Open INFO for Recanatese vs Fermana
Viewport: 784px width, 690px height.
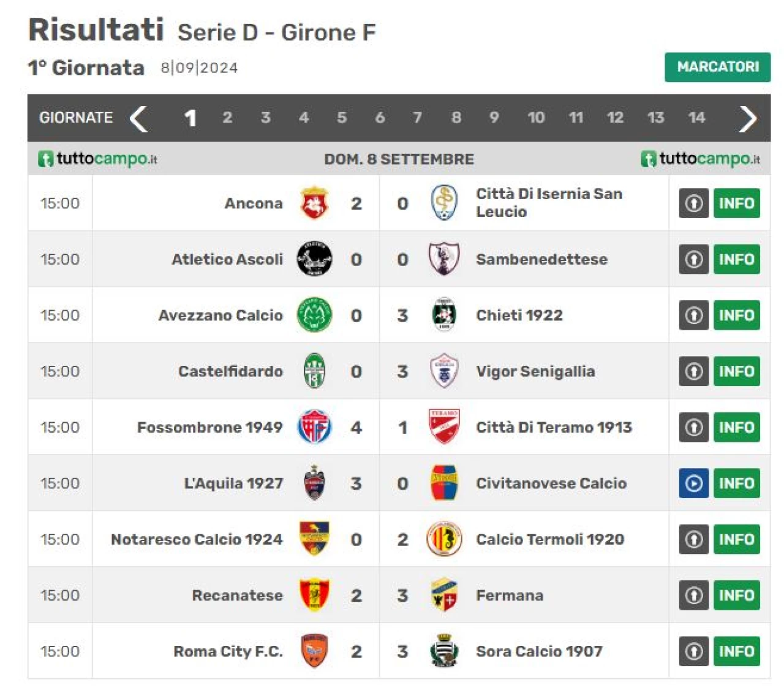736,596
